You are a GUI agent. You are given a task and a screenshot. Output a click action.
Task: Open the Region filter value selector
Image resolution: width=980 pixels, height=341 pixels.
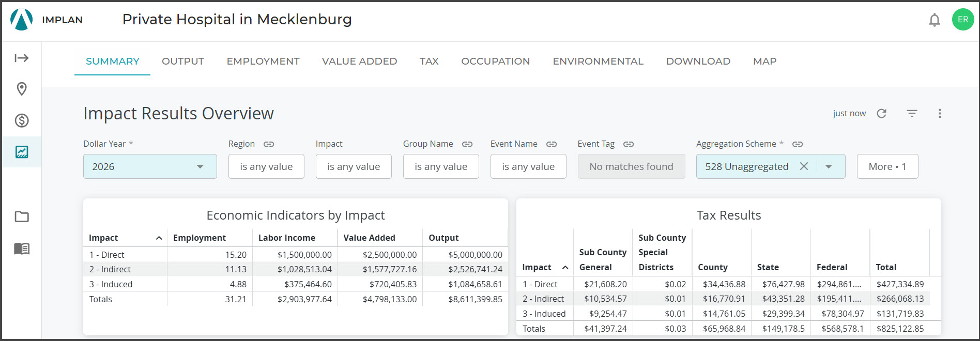click(x=266, y=166)
